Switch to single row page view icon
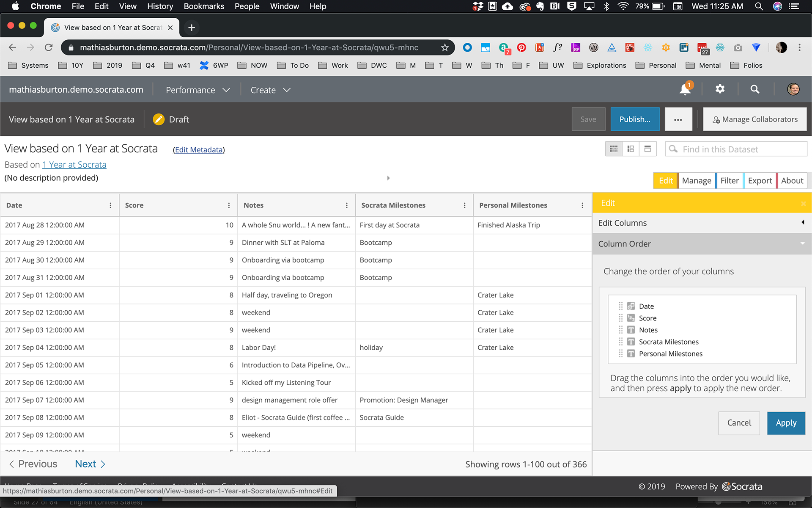 [x=647, y=149]
